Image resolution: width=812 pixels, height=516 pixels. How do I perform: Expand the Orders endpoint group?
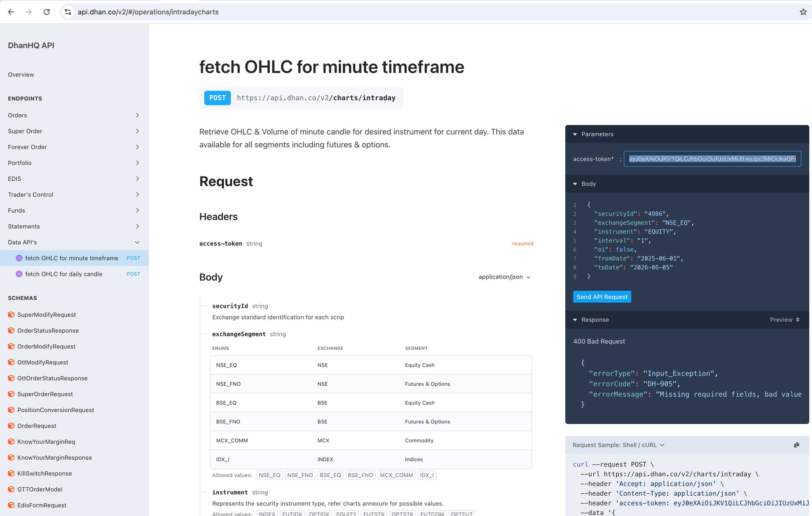74,115
